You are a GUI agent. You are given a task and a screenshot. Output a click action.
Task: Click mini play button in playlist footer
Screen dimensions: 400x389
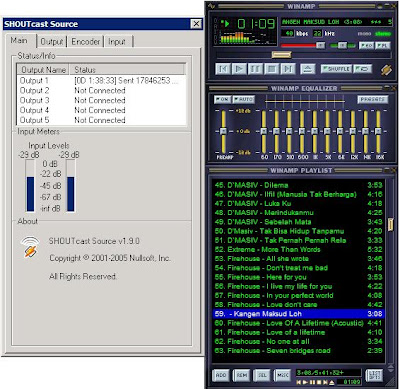[x=305, y=382]
